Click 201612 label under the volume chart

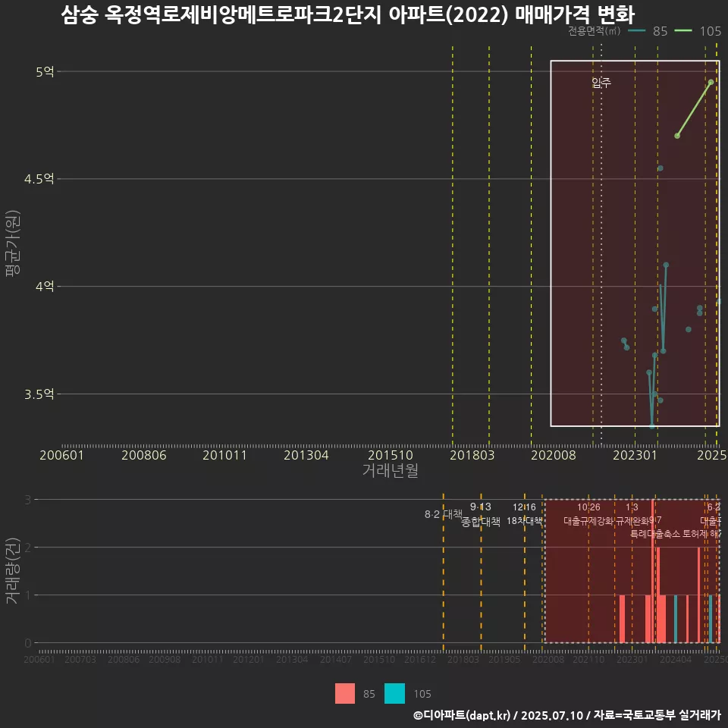(x=419, y=659)
